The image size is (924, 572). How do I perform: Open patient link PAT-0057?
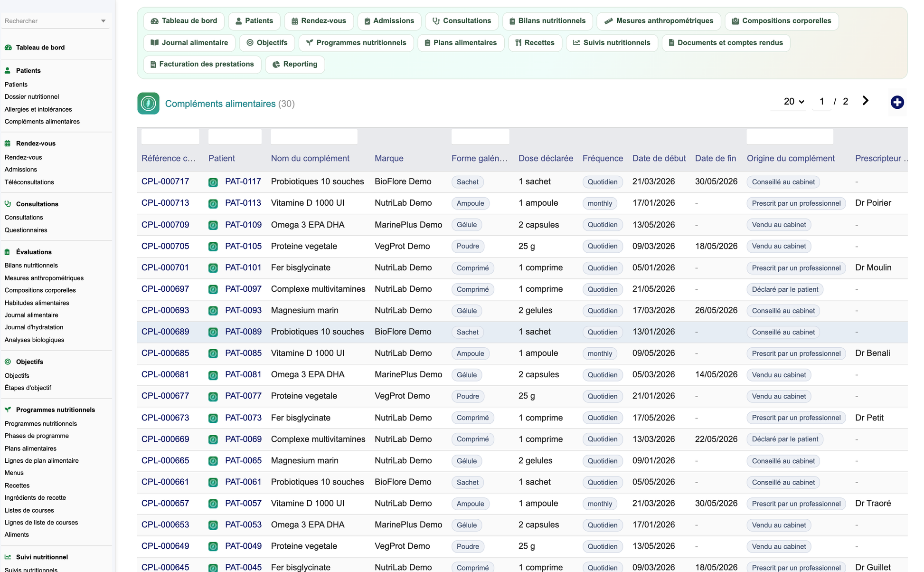coord(243,503)
